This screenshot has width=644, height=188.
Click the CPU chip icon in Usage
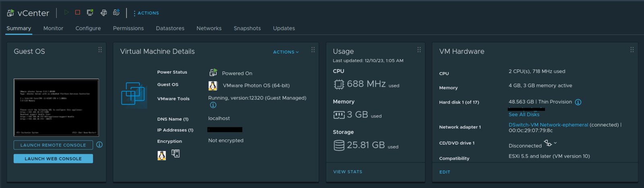[x=339, y=84]
